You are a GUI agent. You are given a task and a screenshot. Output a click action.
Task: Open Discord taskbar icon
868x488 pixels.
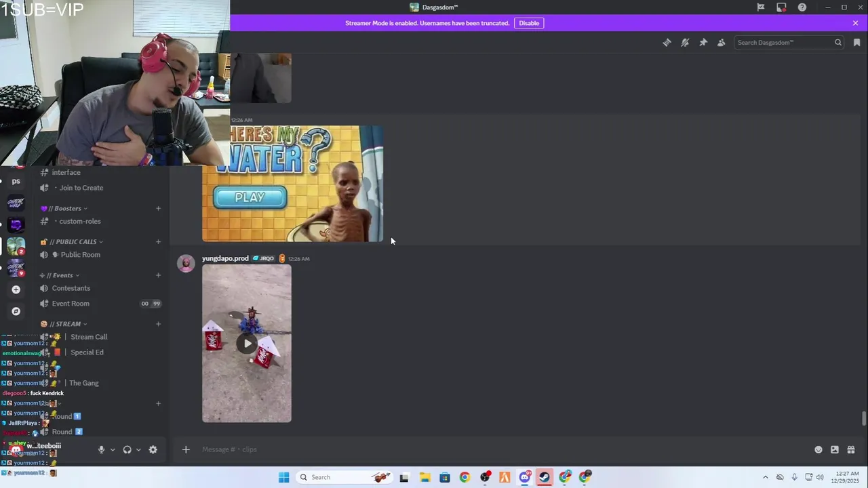pos(525,477)
